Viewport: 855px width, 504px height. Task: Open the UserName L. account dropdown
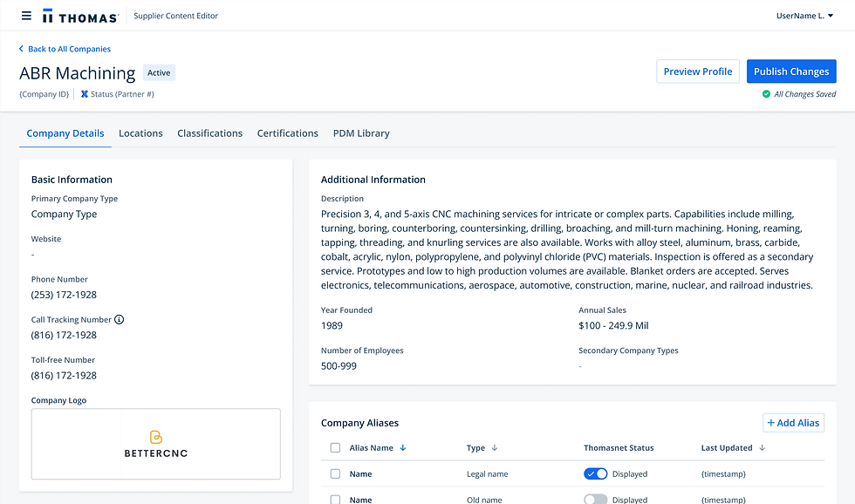[x=801, y=16]
